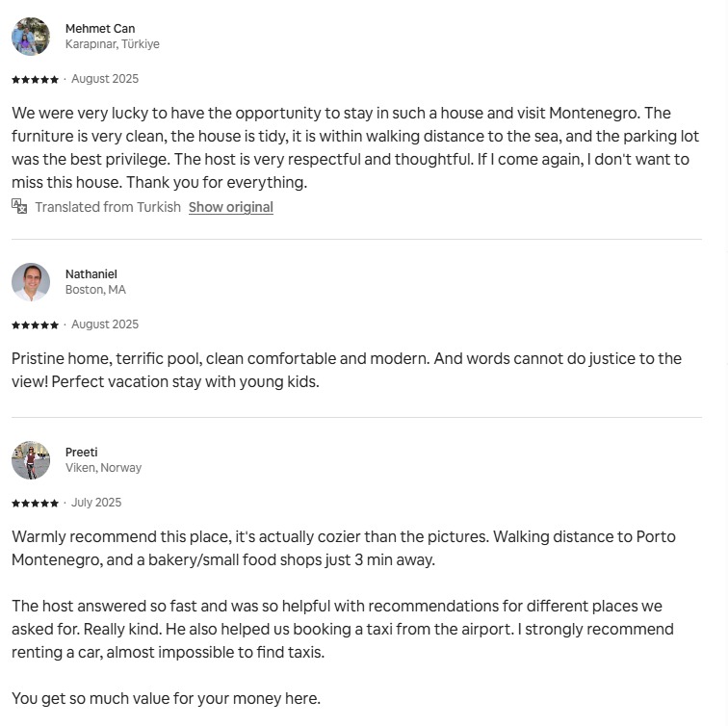Click the Karapınar, Türkiye location text
The image size is (728, 726).
tap(112, 44)
